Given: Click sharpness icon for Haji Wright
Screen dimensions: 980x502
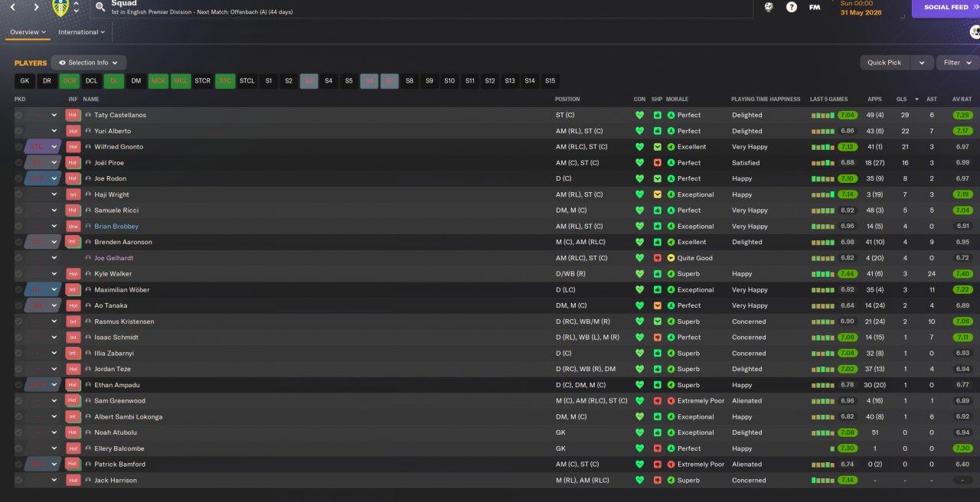Looking at the screenshot, I should click(657, 194).
